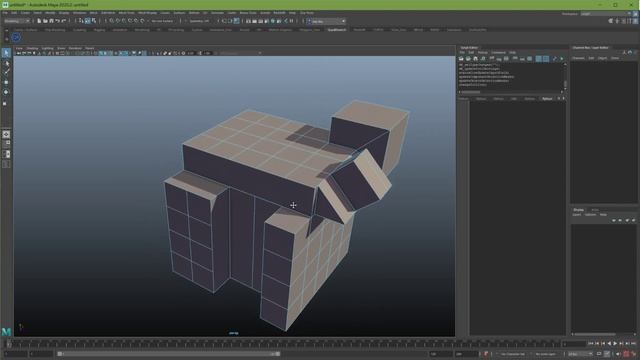The image size is (640, 360).
Task: Open Script Editor Command menu
Action: click(x=498, y=53)
